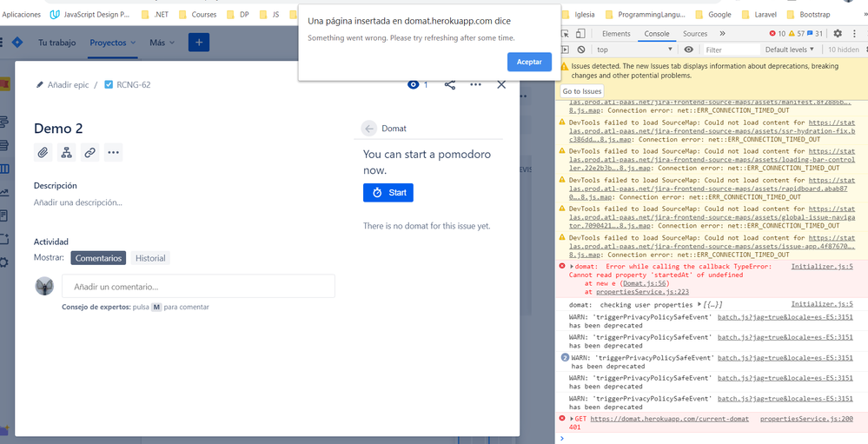Expand the Más dropdown
Viewport: 868px width, 444px height.
pos(162,42)
